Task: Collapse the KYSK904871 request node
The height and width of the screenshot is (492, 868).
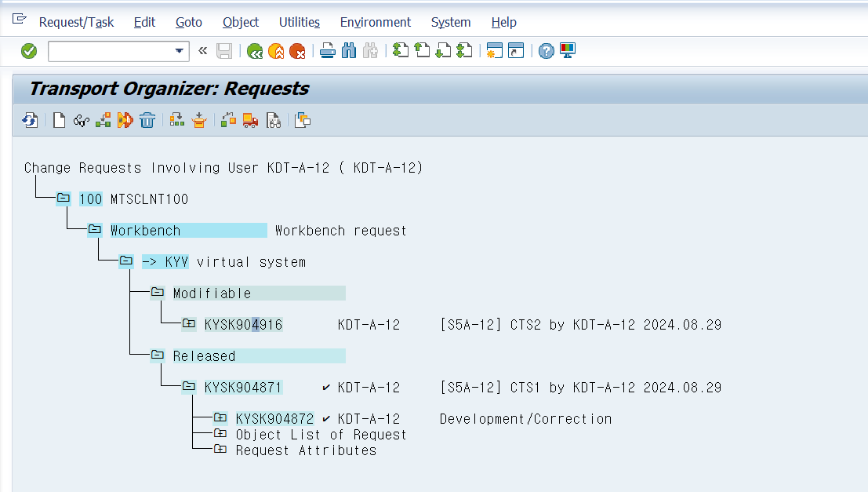Action: (189, 386)
